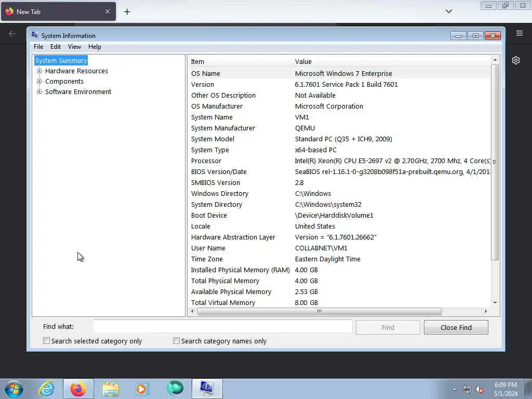This screenshot has width=532, height=399.
Task: Click the scroll right arrow
Action: (486, 312)
